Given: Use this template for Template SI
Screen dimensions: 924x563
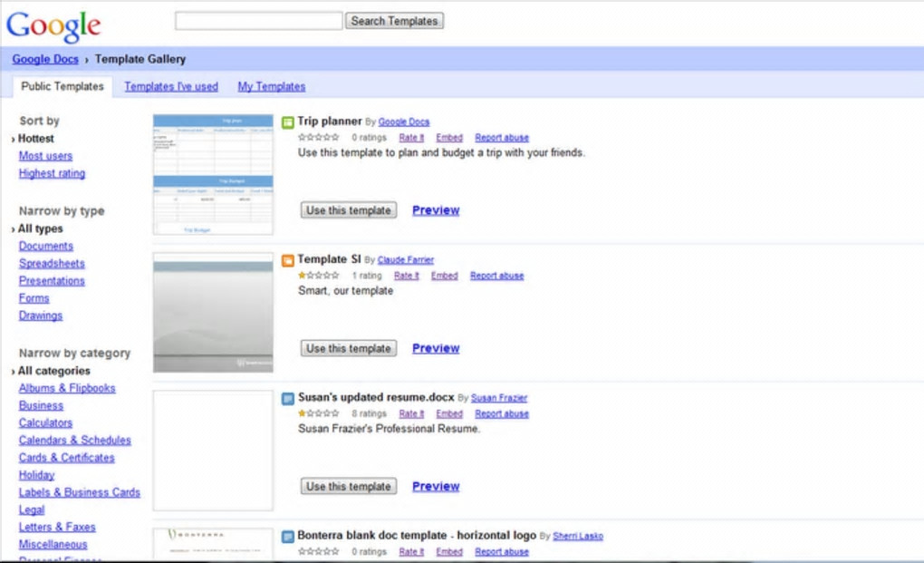Looking at the screenshot, I should click(x=349, y=348).
